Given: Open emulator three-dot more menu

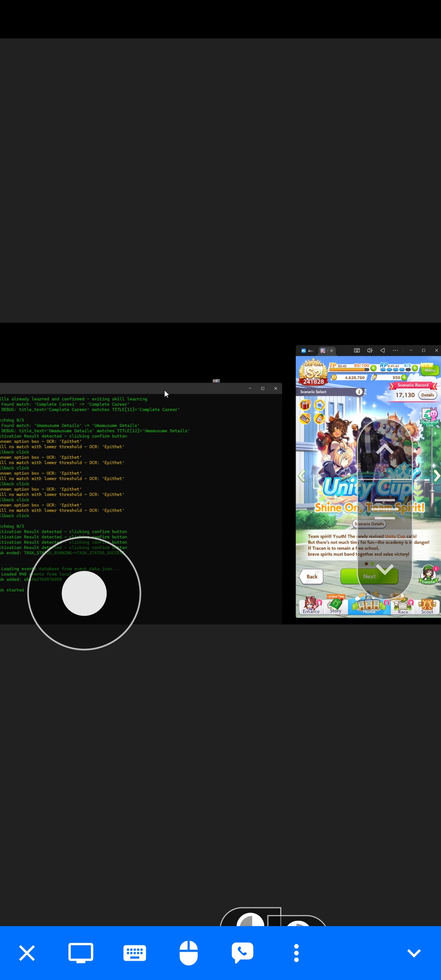Looking at the screenshot, I should click(x=395, y=350).
